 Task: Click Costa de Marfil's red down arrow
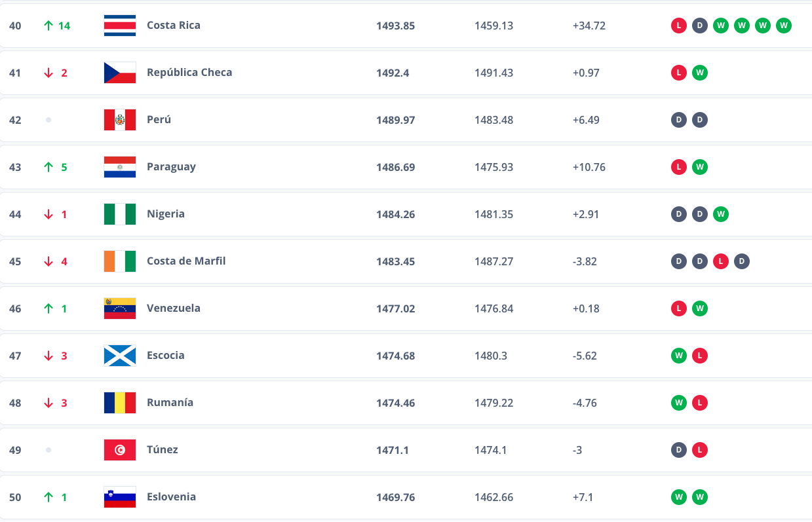(48, 261)
